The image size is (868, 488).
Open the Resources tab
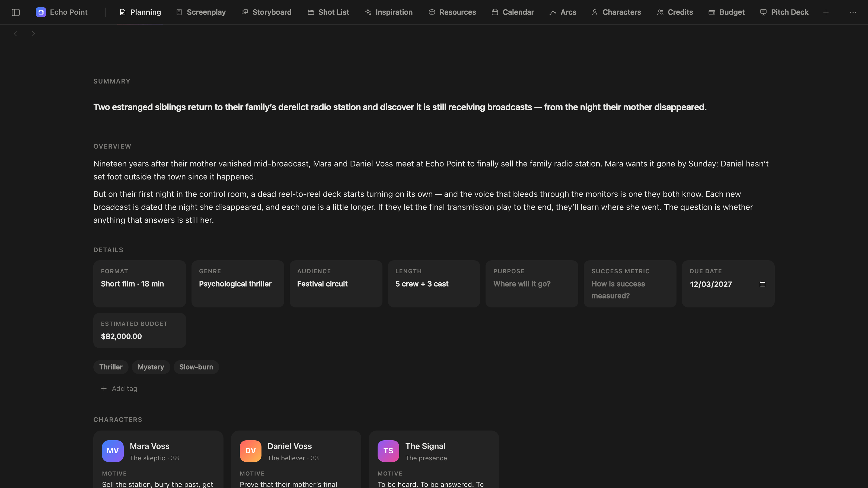pos(452,12)
